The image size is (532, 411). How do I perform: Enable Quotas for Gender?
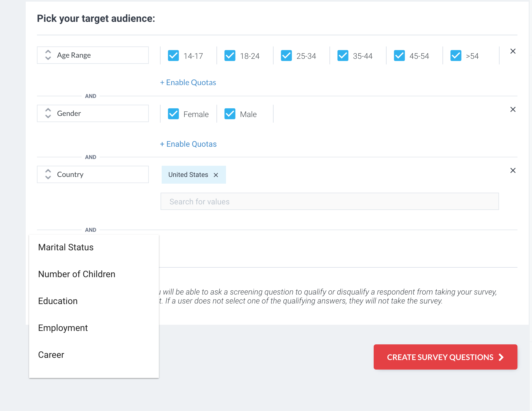tap(188, 144)
